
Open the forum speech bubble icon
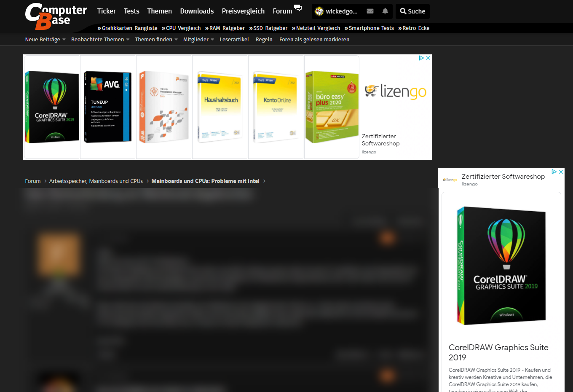click(298, 8)
